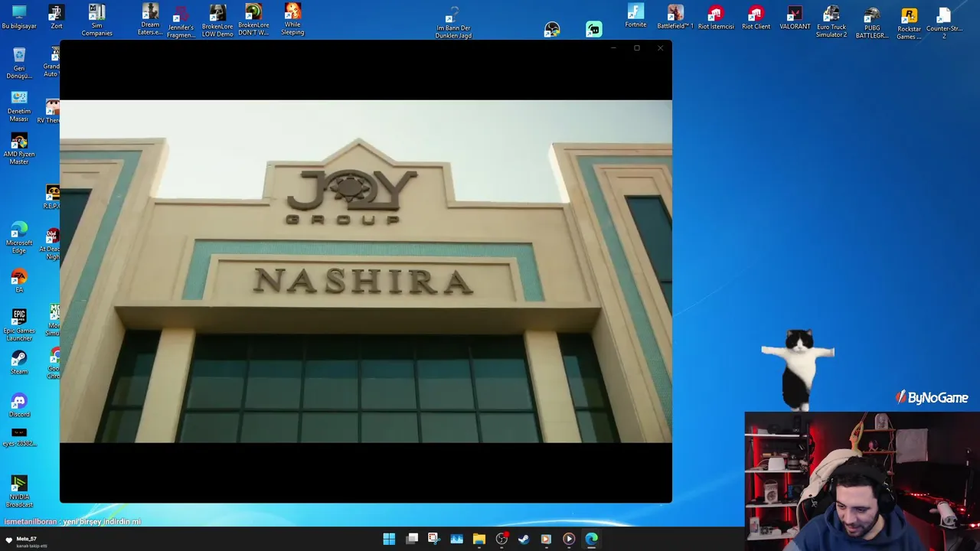Open Denetim Masası desktop icon
Image resolution: width=980 pixels, height=551 pixels.
pos(19,106)
